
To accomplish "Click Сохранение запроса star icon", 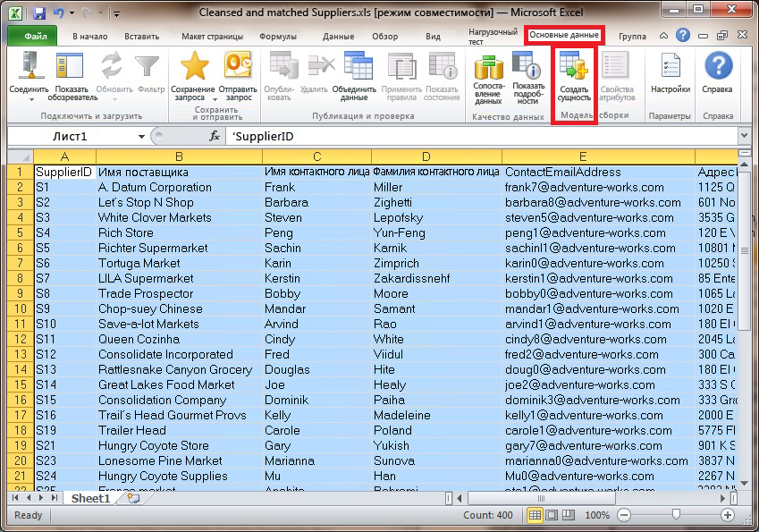I will (194, 66).
